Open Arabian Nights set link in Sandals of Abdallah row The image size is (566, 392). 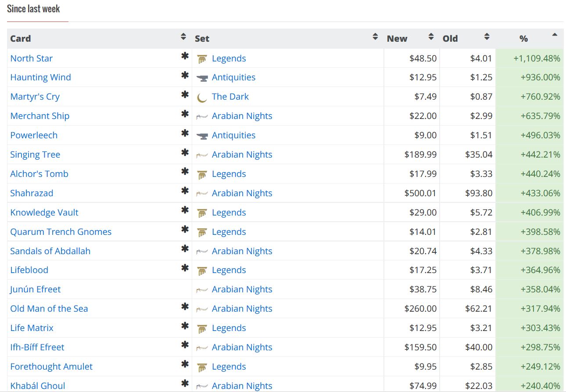(242, 251)
